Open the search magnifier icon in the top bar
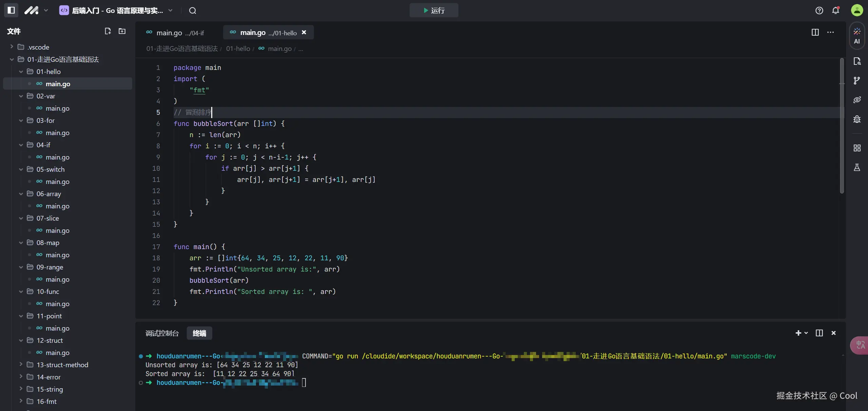 (193, 11)
